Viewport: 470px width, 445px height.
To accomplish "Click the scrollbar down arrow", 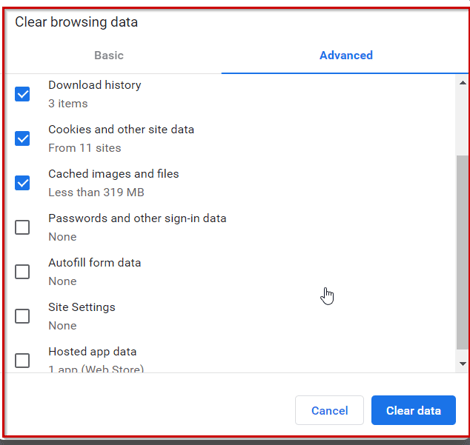I will 462,364.
